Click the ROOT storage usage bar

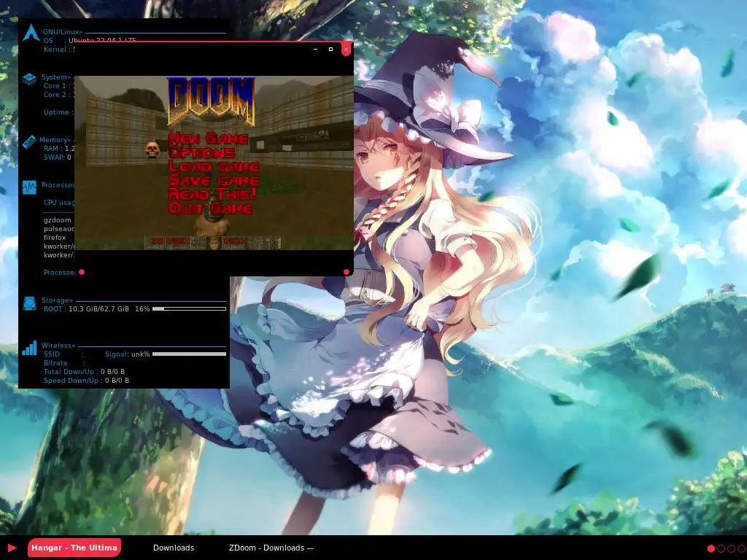189,308
